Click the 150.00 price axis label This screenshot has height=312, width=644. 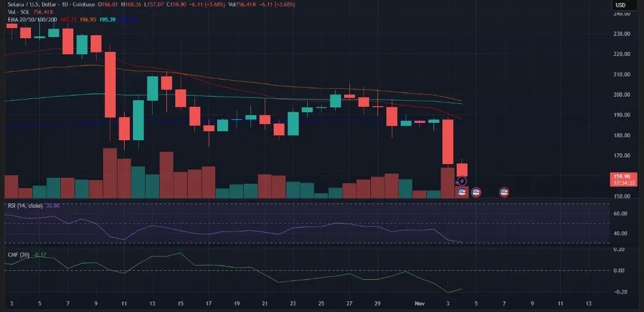point(621,196)
